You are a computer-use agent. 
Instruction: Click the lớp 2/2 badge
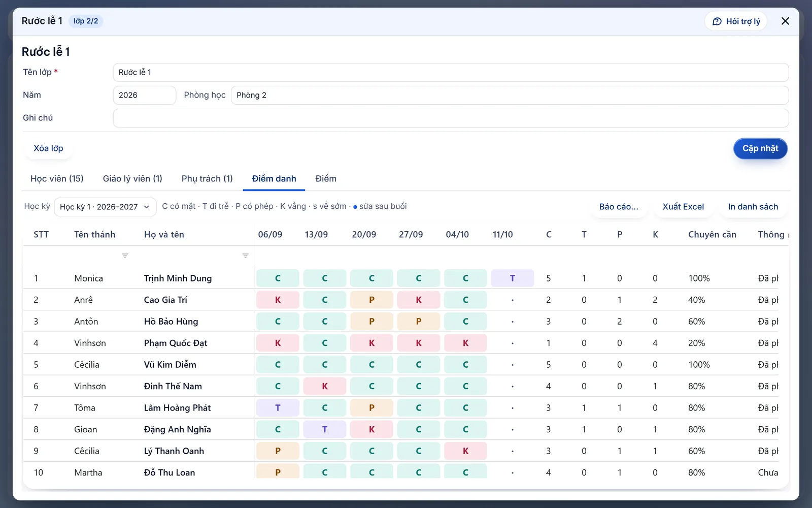coord(86,21)
